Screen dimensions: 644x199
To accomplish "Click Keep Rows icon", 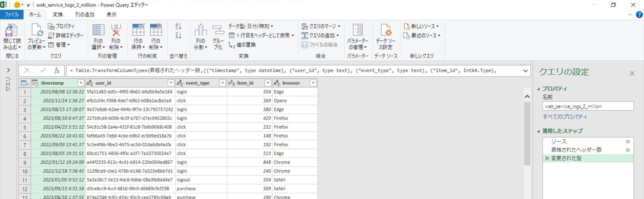I will 138,30.
